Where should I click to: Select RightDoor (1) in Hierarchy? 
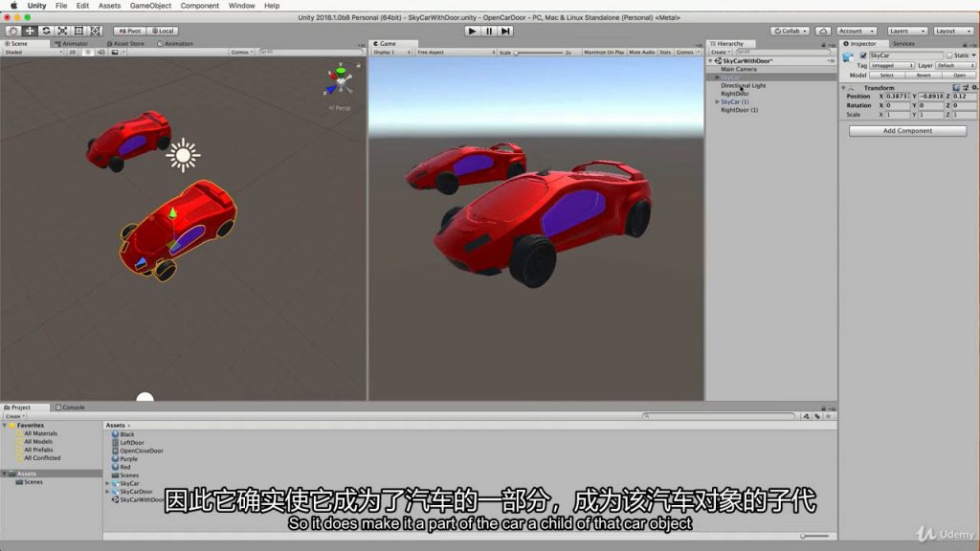click(740, 110)
